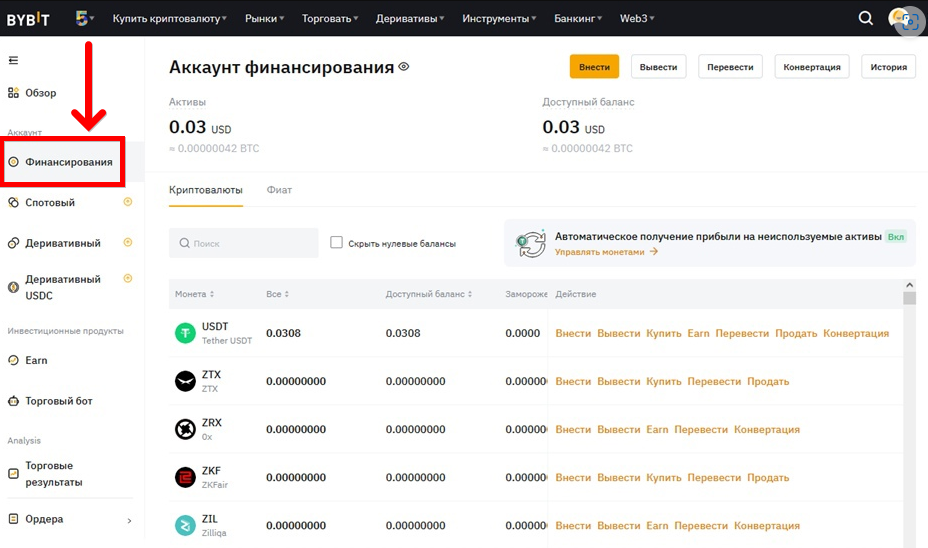
Task: Click the Вывести header button
Action: tap(658, 67)
